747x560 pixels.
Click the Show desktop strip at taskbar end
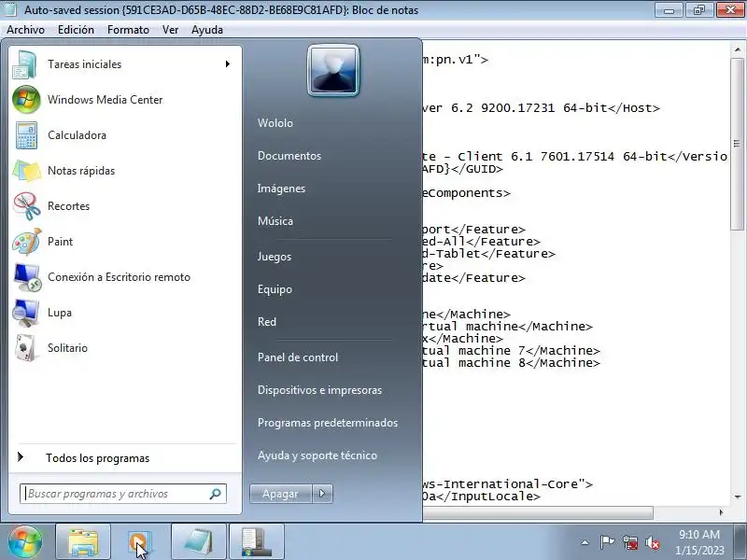tap(741, 542)
